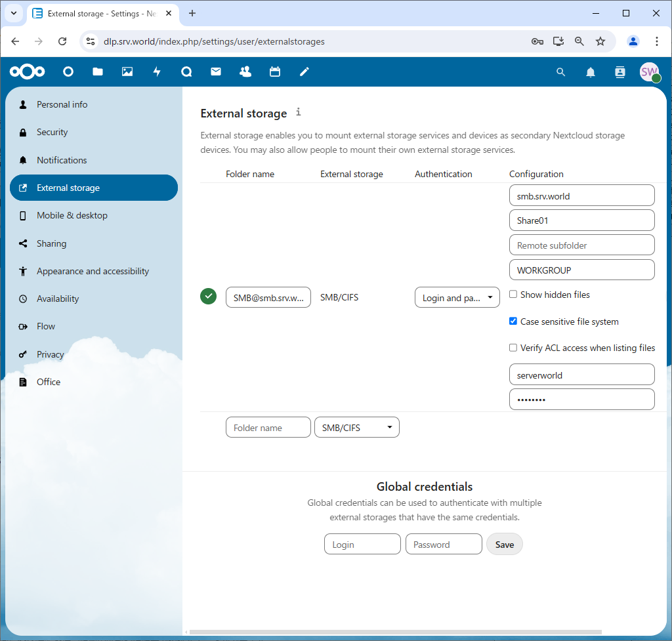Expand the SMB/CIFS storage type dropdown
Screen dimensions: 672x641
point(356,428)
